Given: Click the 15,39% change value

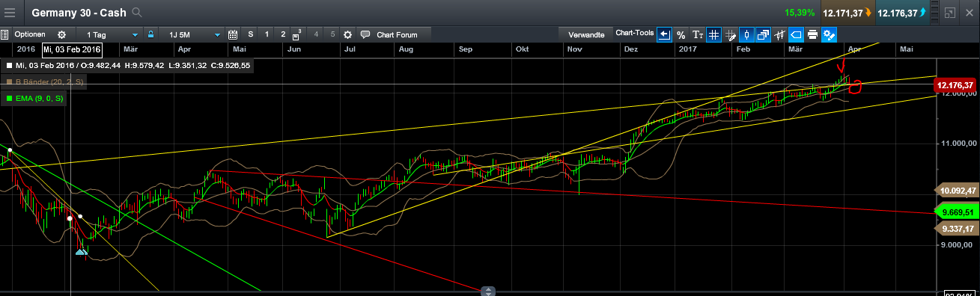Looking at the screenshot, I should click(x=800, y=13).
